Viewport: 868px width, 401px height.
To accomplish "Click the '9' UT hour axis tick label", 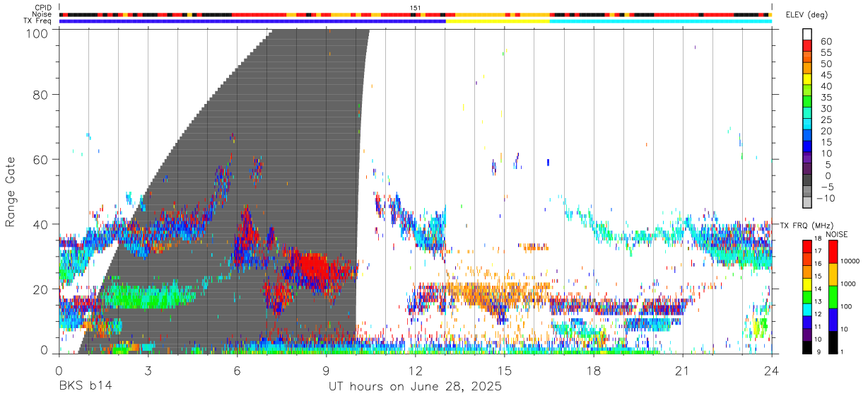I will (x=327, y=371).
